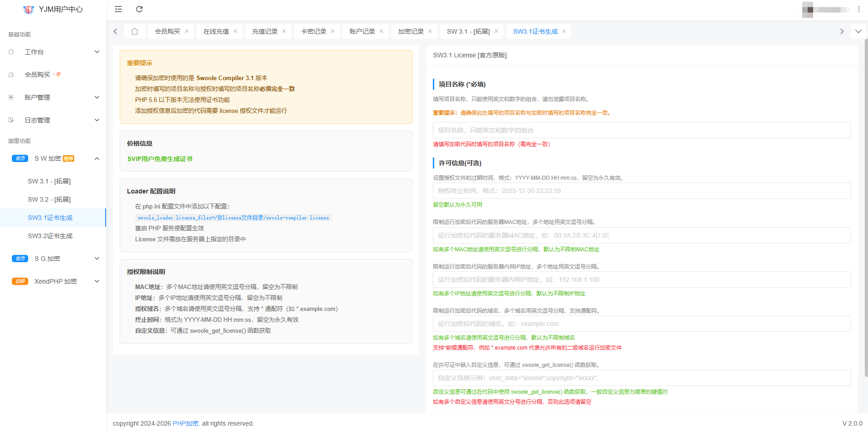
Task: Open the tab actions dropdown chevron
Action: point(858,31)
